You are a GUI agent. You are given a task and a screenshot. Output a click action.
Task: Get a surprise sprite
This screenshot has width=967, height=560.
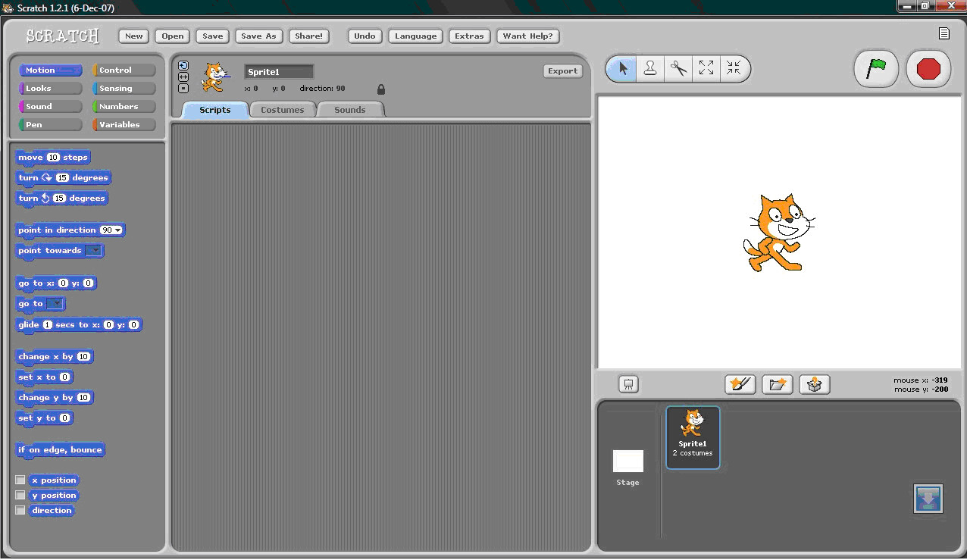coord(814,384)
